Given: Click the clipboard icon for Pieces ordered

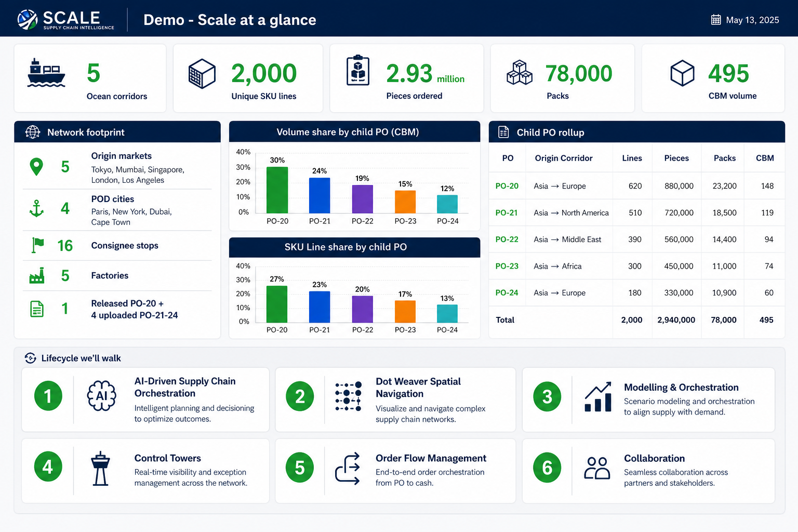Looking at the screenshot, I should coord(358,70).
